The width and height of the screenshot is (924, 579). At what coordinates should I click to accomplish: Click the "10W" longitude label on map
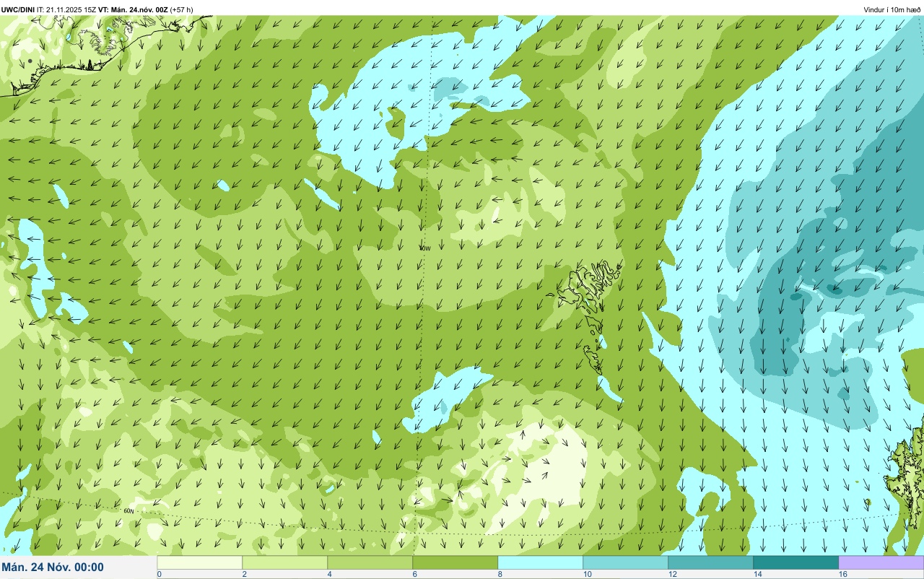pyautogui.click(x=424, y=248)
